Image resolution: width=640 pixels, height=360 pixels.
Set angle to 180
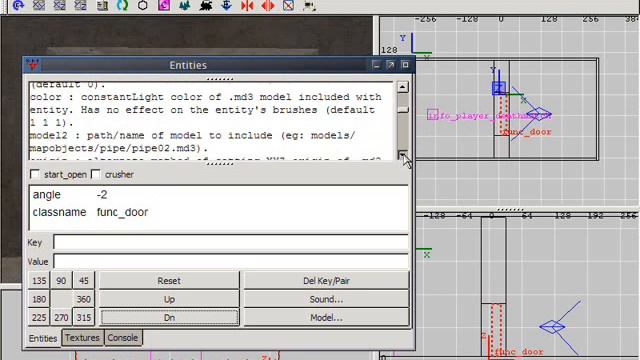[39, 299]
